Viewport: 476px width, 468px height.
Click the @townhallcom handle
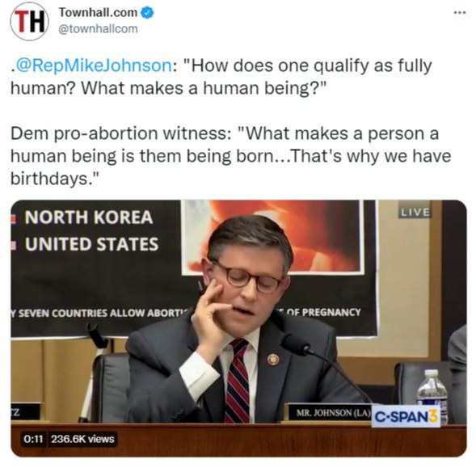98,29
